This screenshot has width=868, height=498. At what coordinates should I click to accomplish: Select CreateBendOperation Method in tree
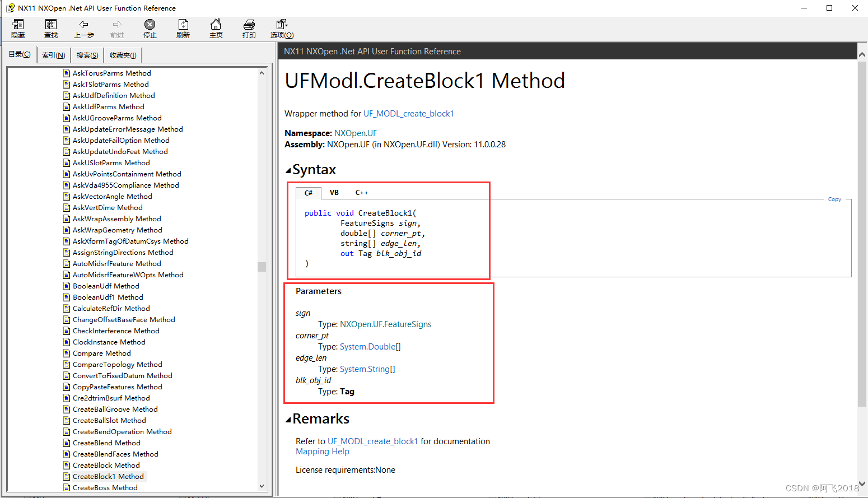pos(122,432)
